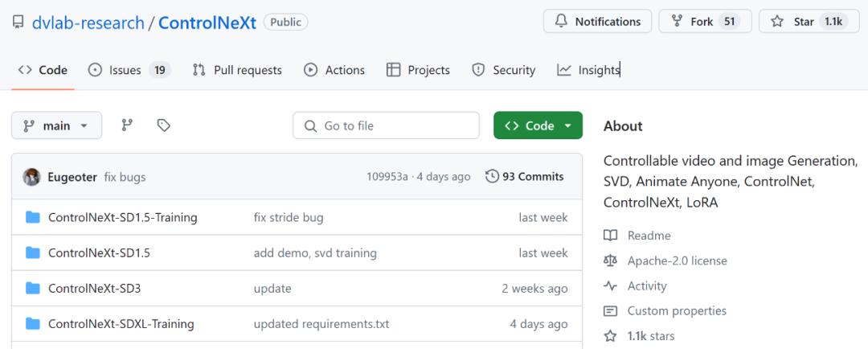Open the 93 Commits history
868x349 pixels.
[525, 177]
